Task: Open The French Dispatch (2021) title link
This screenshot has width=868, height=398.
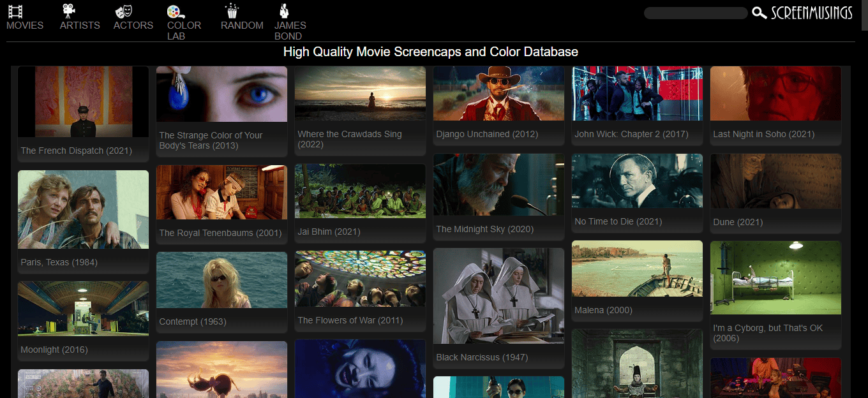Action: 76,151
